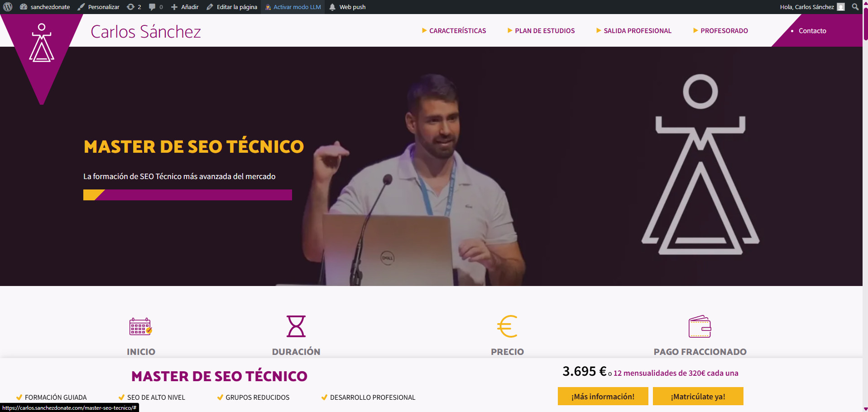Screen dimensions: 868x412
Task: Click the purple triangle site logo
Action: [x=42, y=50]
